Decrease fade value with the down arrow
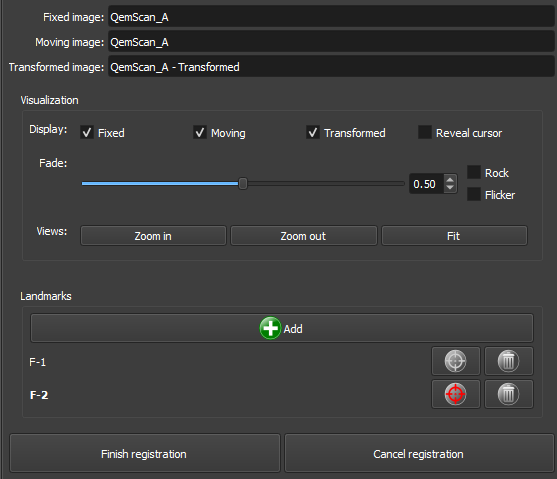Image resolution: width=557 pixels, height=479 pixels. (450, 187)
